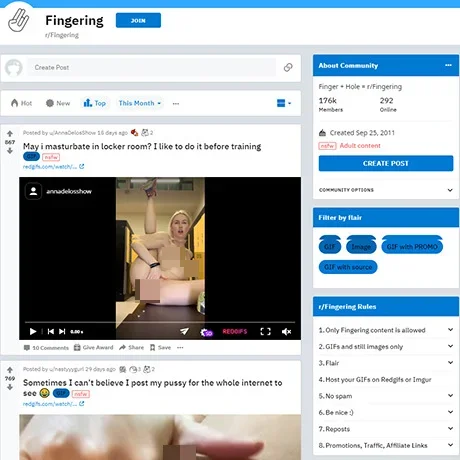Image resolution: width=460 pixels, height=460 pixels.
Task: Open the SD quality gear in player
Action: [x=206, y=332]
